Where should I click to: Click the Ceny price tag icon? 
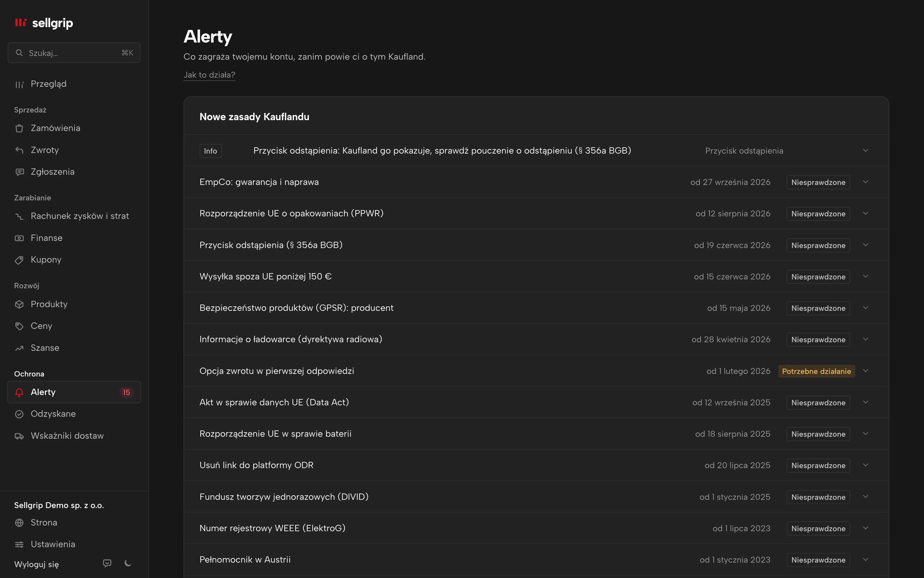(x=19, y=326)
